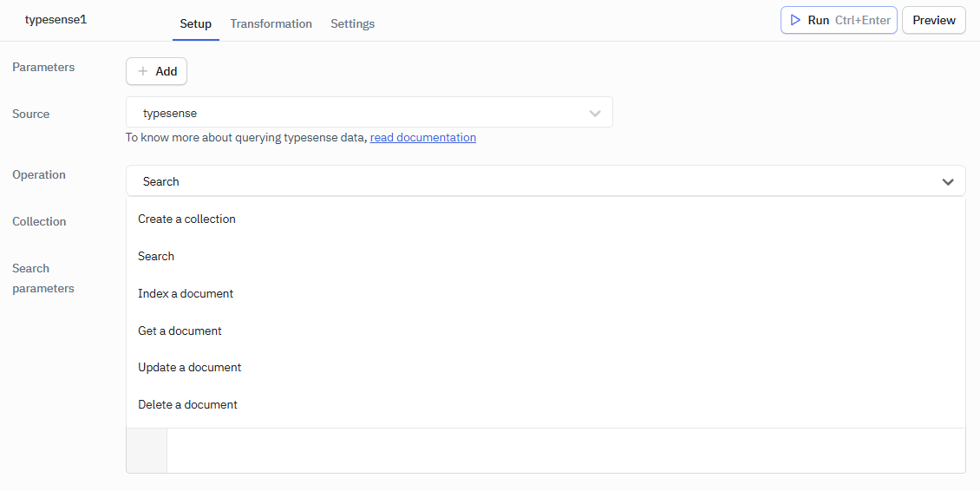Click inside the Operation Search field
The image size is (980, 491).
click(x=546, y=181)
